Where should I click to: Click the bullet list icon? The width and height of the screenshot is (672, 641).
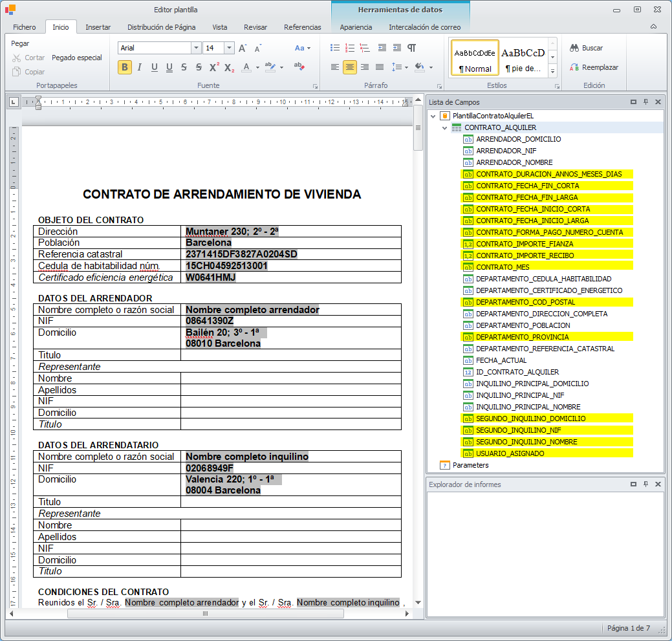[x=334, y=48]
